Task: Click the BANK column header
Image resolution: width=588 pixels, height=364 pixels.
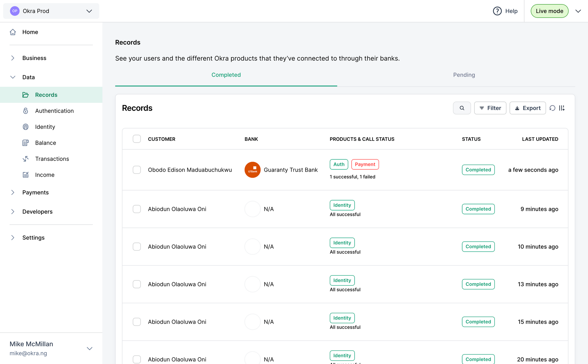Action: (x=251, y=139)
